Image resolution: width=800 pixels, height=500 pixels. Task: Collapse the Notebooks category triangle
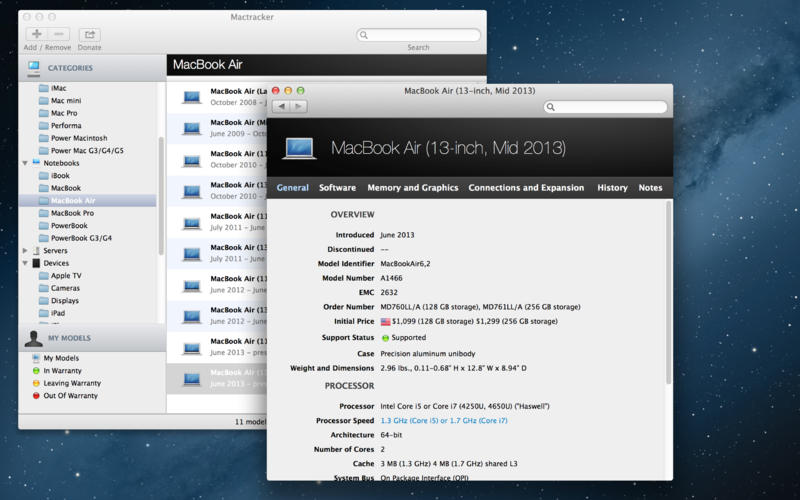coord(25,163)
